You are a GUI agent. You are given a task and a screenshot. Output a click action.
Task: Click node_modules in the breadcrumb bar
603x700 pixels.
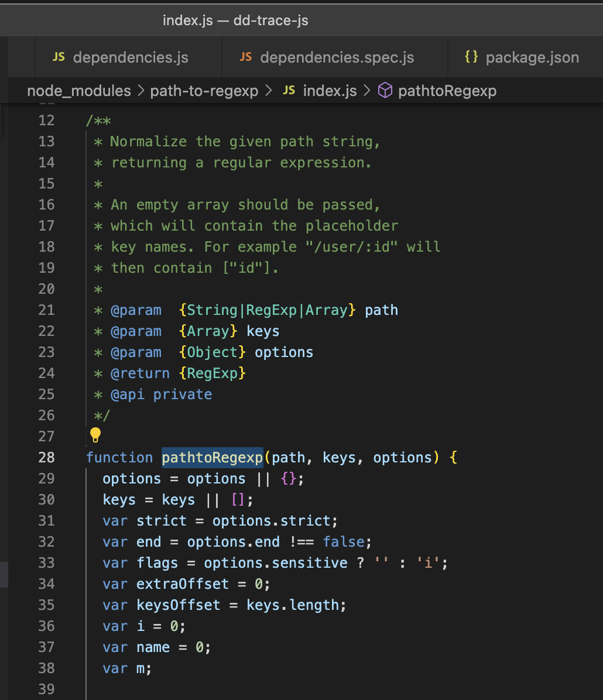78,91
